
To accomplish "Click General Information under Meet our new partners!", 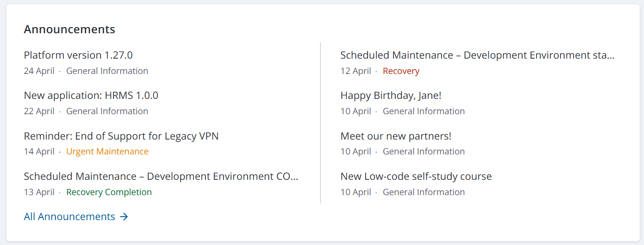I will tap(424, 151).
